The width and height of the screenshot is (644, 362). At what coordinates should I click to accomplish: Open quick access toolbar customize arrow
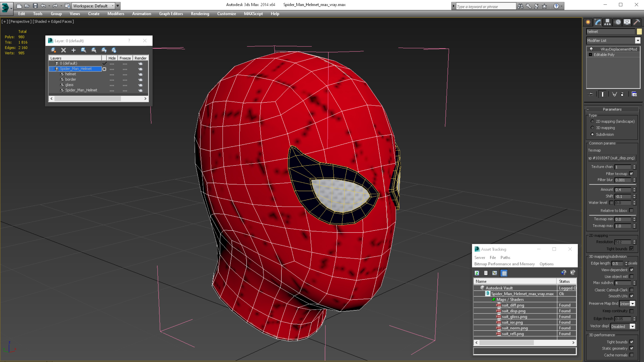click(118, 6)
